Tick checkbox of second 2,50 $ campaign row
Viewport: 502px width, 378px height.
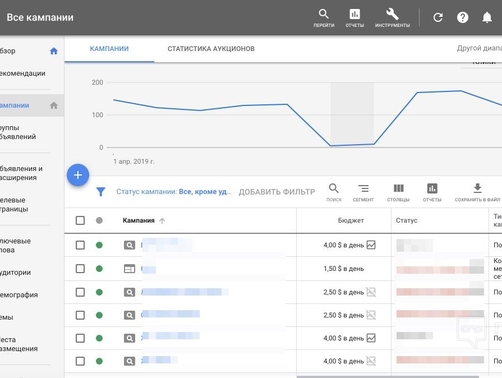point(80,315)
